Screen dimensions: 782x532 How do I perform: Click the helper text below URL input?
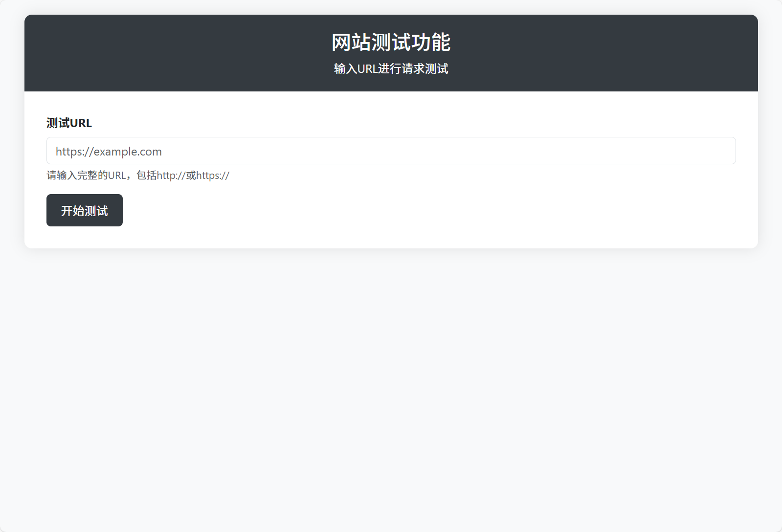(x=138, y=176)
